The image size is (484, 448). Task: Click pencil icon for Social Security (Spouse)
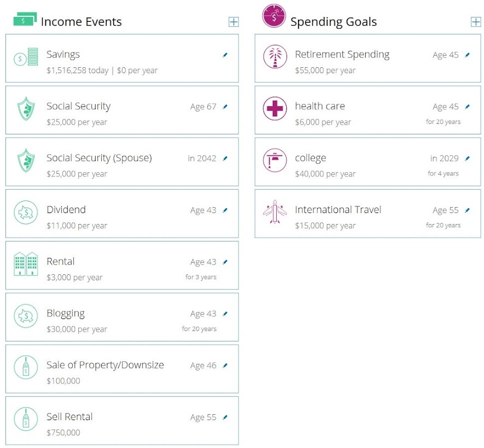click(225, 158)
